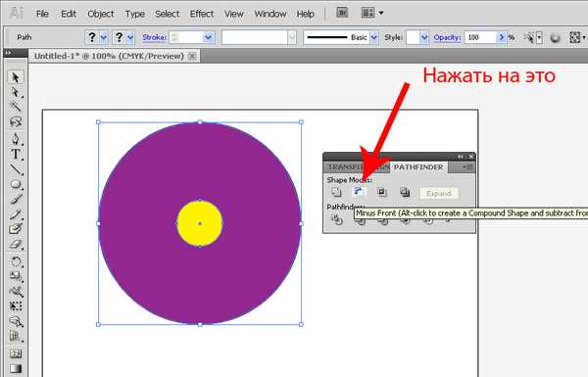Choose the Intersect shape mode
Screen dimensions: 588x377
pos(382,192)
